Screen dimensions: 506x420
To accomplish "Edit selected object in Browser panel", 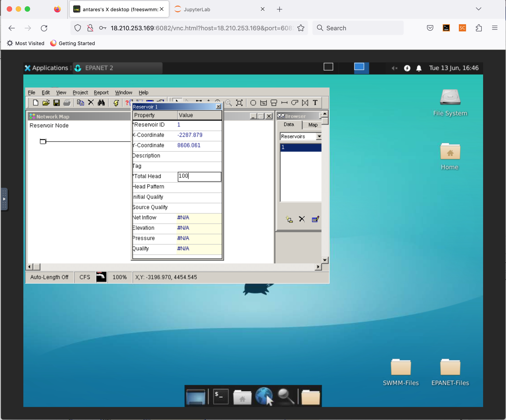I will pyautogui.click(x=315, y=219).
